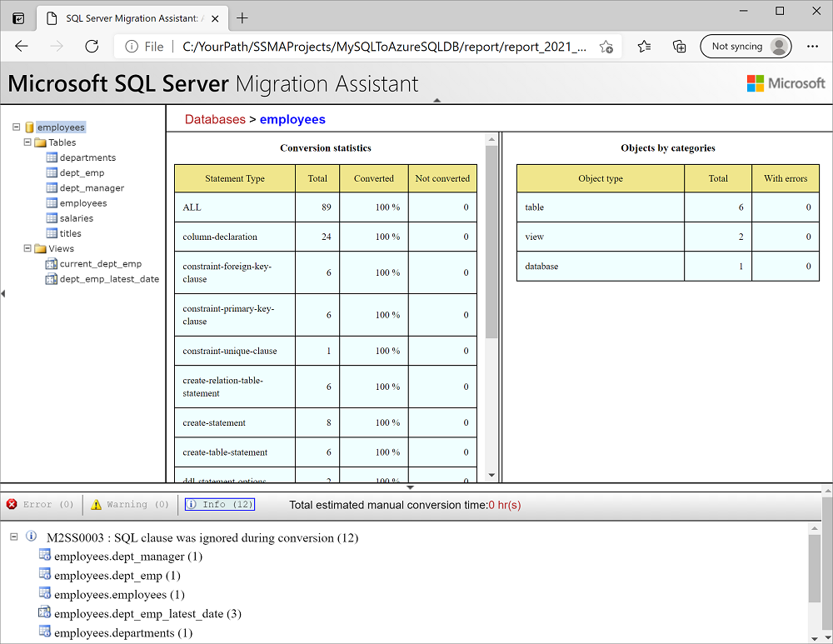Click the Databases breadcrumb link
Screen dimensions: 833x644
tap(215, 119)
